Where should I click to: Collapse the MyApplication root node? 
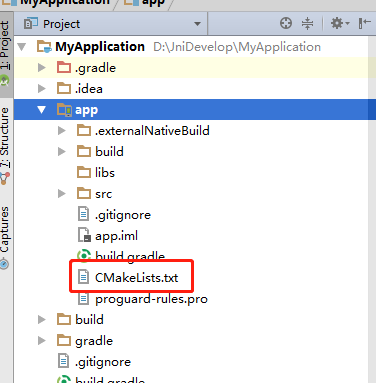point(22,47)
